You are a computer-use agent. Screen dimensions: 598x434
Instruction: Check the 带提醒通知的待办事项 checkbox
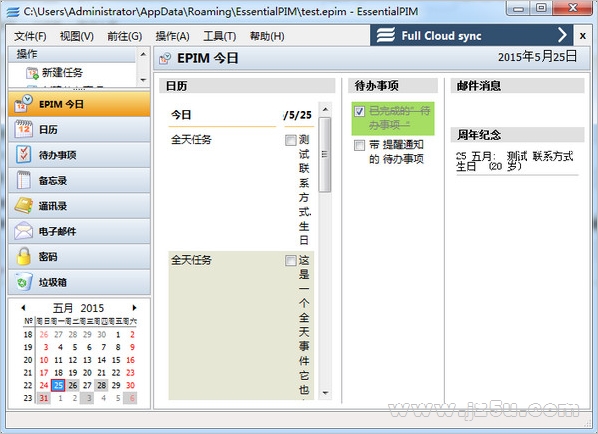point(359,145)
